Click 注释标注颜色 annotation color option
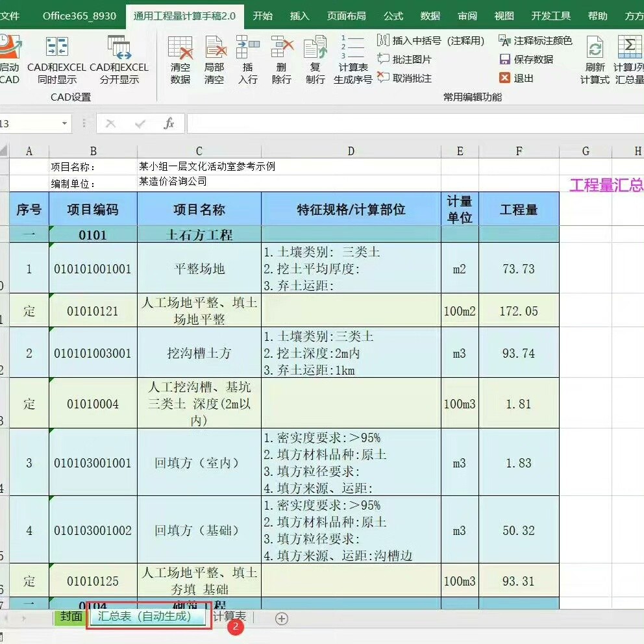 (x=536, y=41)
